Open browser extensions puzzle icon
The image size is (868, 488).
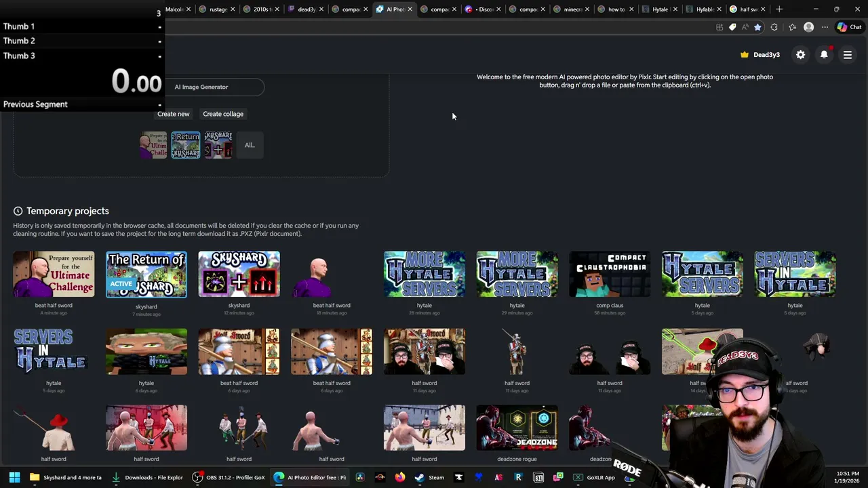[774, 27]
